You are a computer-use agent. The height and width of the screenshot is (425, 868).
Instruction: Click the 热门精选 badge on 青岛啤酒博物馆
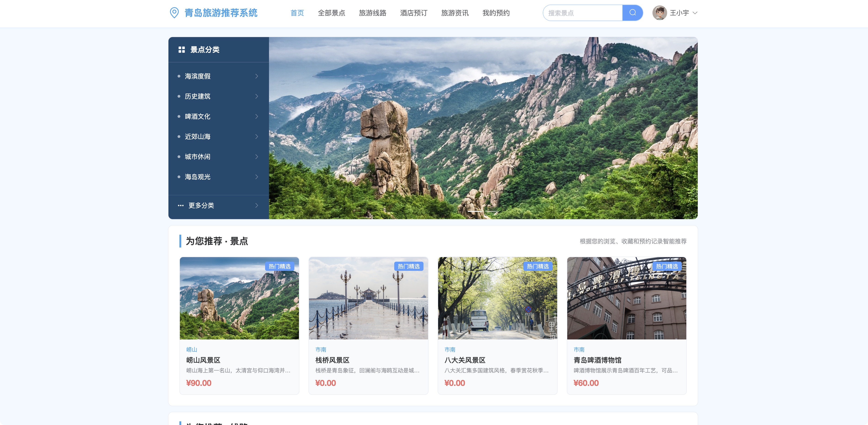(667, 266)
